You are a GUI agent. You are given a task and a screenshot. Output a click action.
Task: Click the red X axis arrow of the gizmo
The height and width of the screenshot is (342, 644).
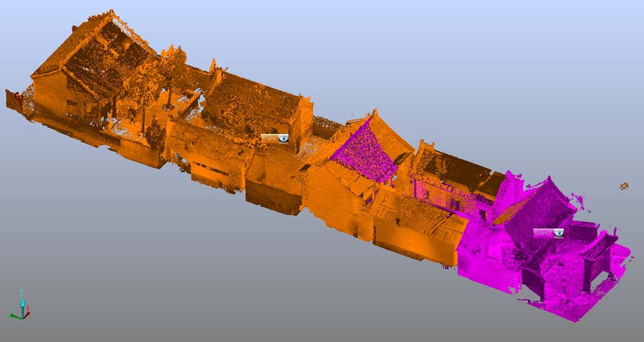13,314
